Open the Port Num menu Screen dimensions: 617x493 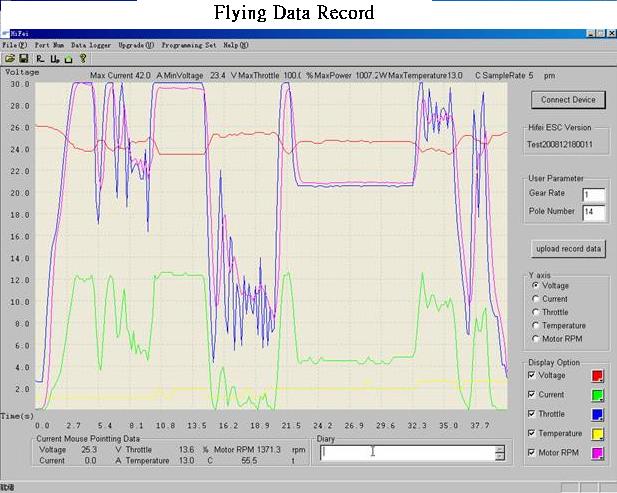(x=49, y=45)
